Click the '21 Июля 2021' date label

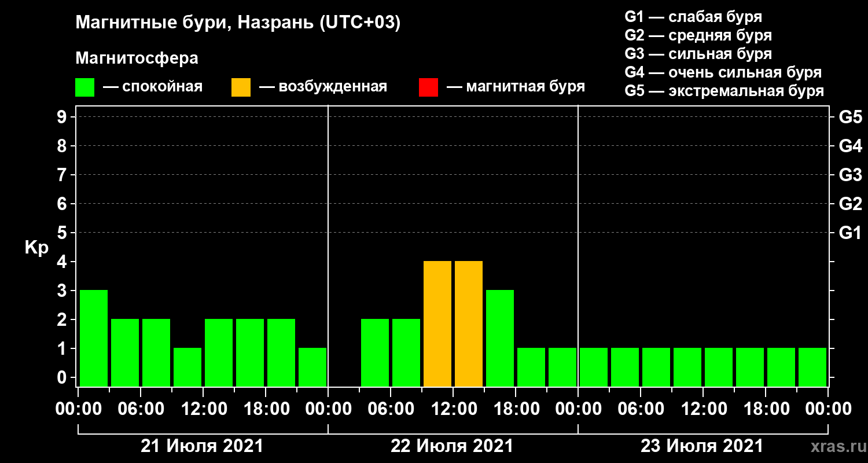click(x=202, y=446)
